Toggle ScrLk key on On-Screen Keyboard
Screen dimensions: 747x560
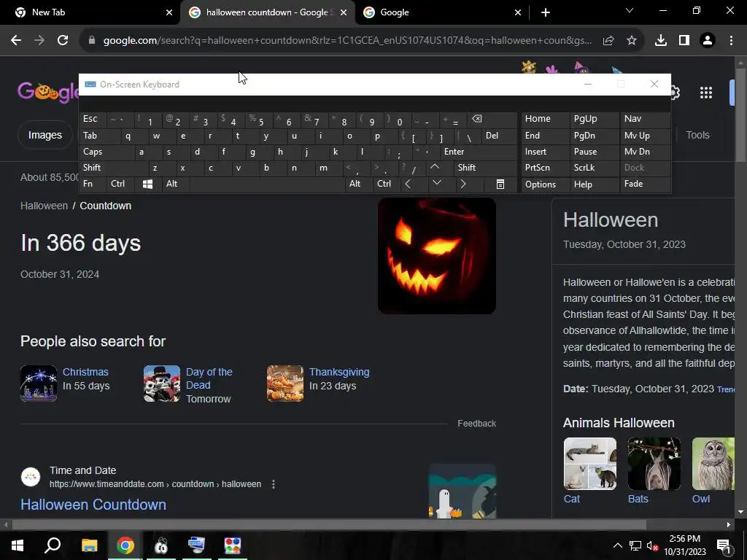click(594, 168)
